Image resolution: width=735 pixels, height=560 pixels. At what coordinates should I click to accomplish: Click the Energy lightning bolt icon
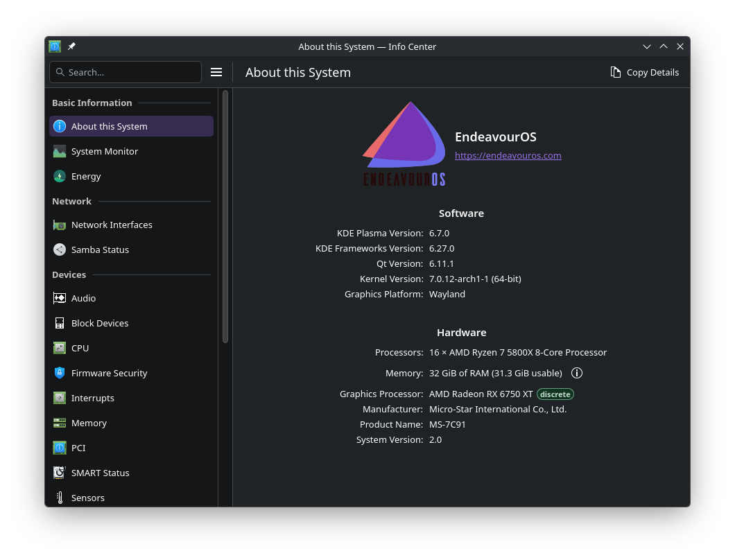[60, 176]
